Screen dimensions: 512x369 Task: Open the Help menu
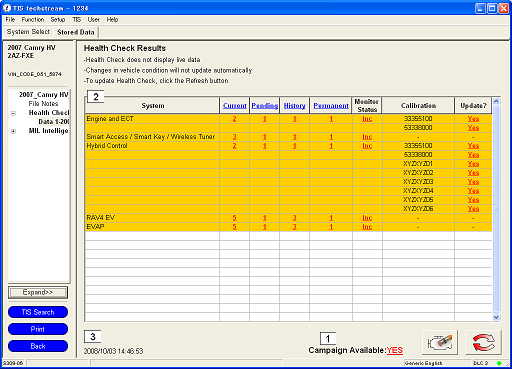click(x=112, y=20)
